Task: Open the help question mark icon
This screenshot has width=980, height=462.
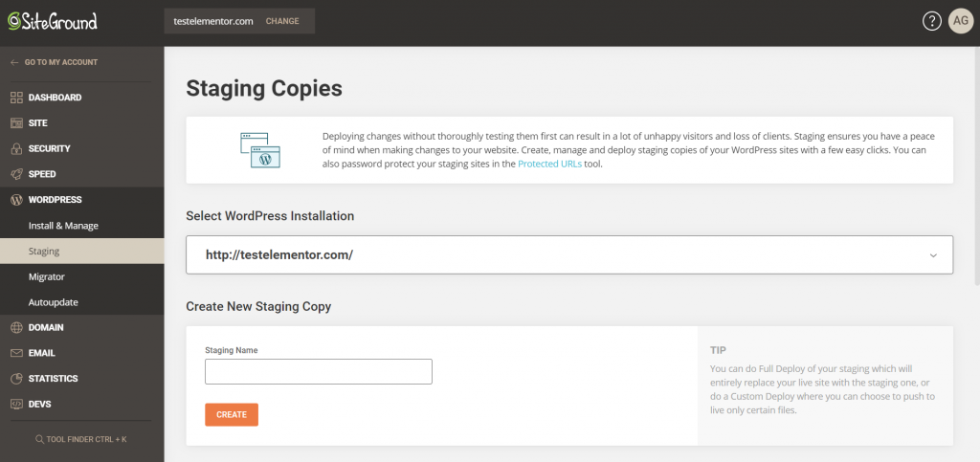Action: click(932, 21)
